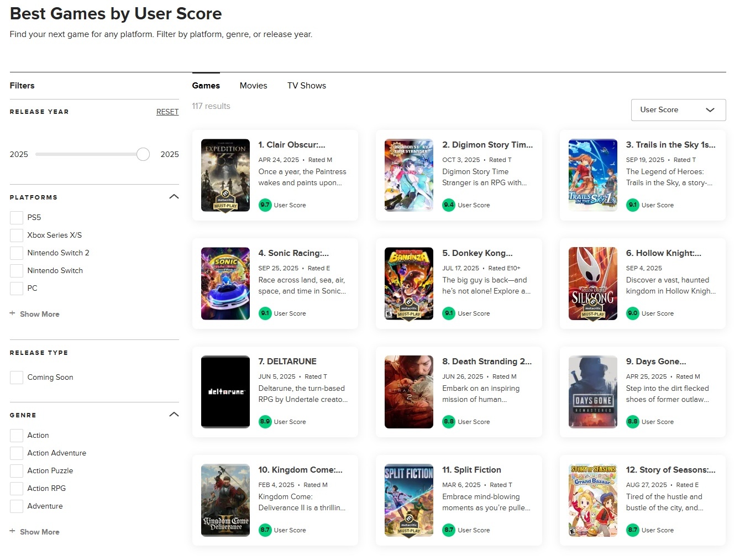
Task: Open the User Score sort dropdown
Action: coord(678,109)
